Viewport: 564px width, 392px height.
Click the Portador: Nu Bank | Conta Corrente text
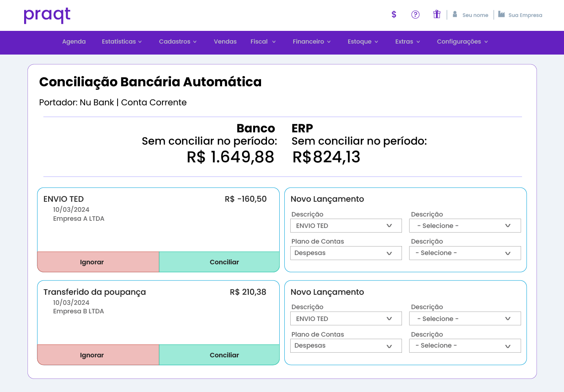click(113, 102)
